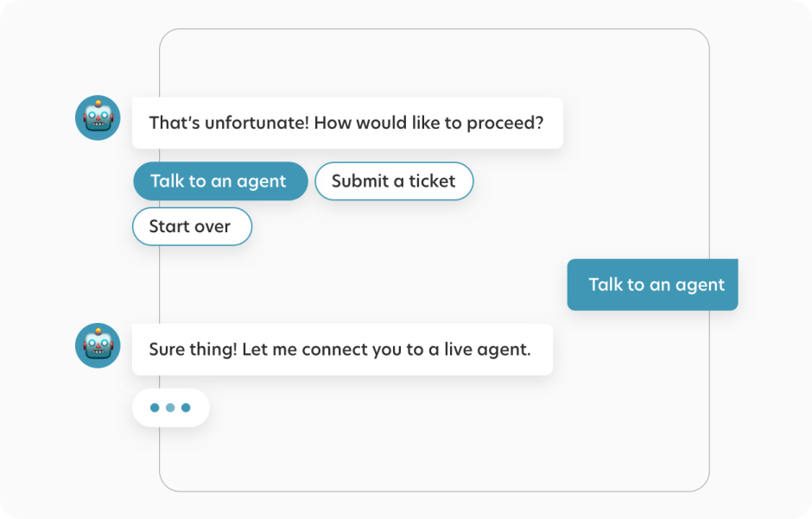
Task: Click the middle dot in the typing animation
Action: (171, 407)
